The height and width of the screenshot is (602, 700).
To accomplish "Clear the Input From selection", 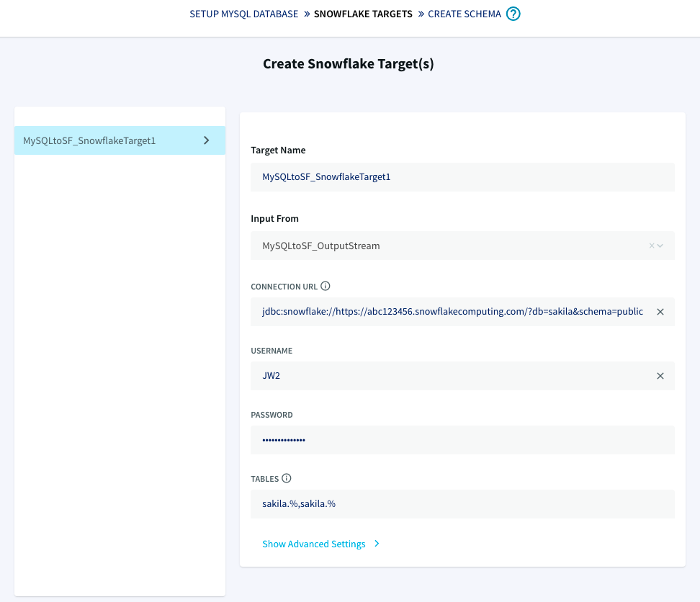I will click(x=652, y=246).
